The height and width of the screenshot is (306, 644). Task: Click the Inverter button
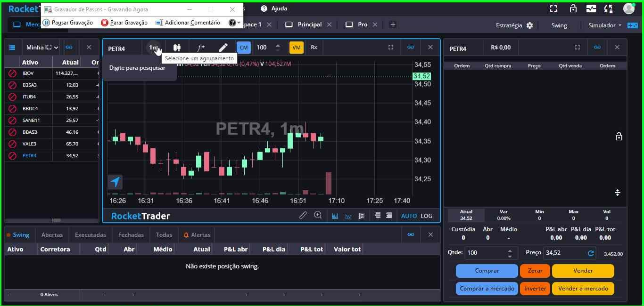535,289
